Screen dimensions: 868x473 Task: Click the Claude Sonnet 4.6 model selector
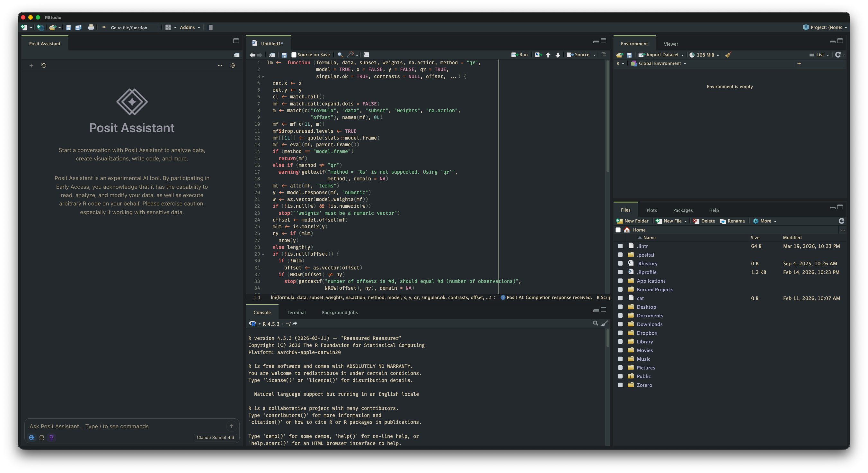[215, 437]
